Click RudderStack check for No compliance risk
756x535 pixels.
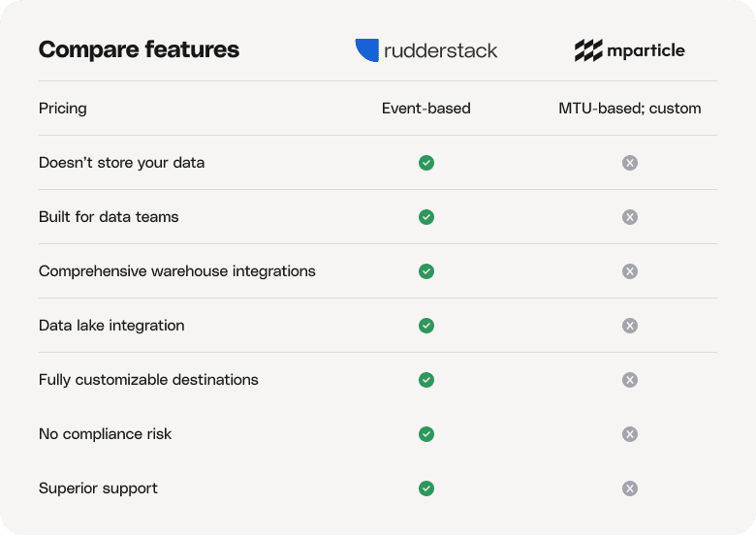click(x=426, y=434)
